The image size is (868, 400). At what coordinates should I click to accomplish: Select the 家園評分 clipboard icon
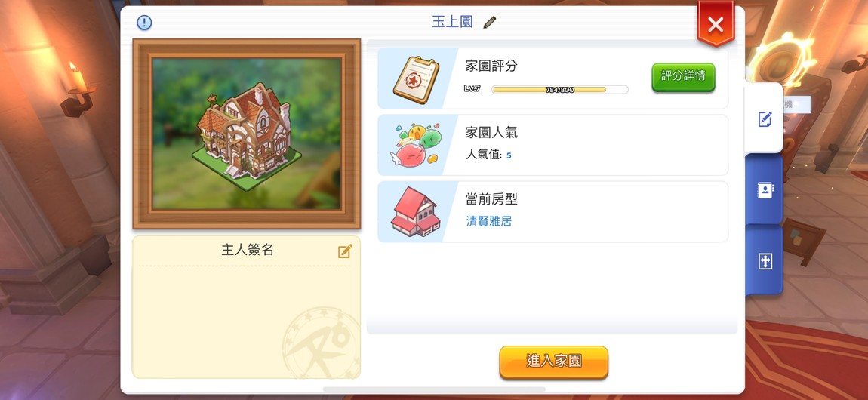pyautogui.click(x=416, y=80)
